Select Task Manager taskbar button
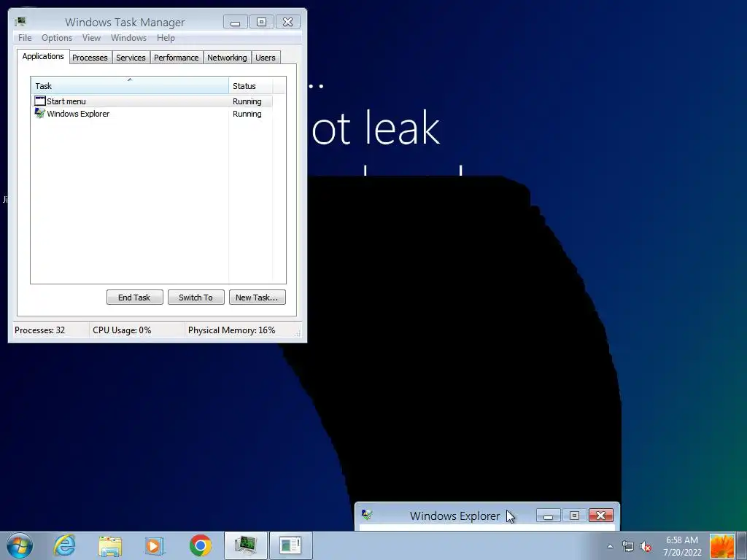747x560 pixels. point(246,545)
